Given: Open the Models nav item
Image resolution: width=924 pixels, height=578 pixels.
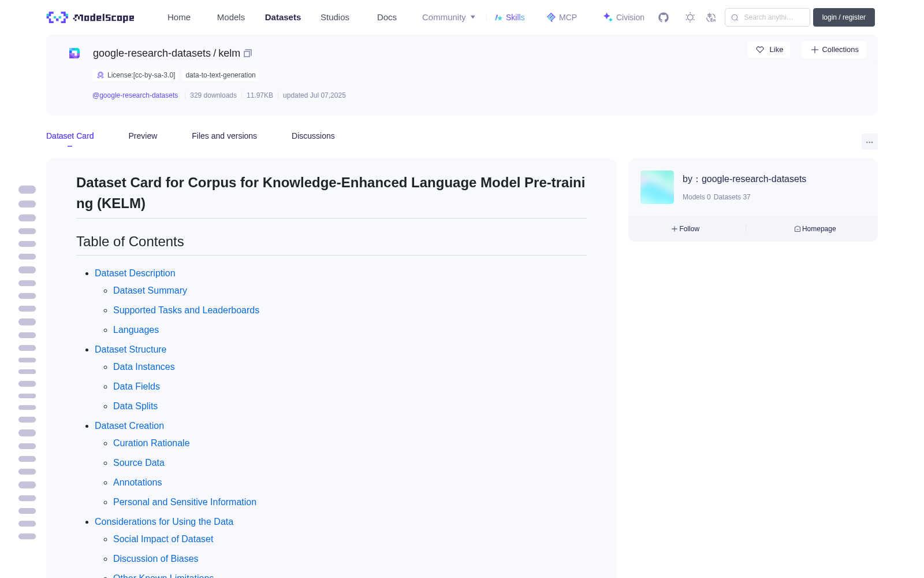Looking at the screenshot, I should [x=231, y=17].
